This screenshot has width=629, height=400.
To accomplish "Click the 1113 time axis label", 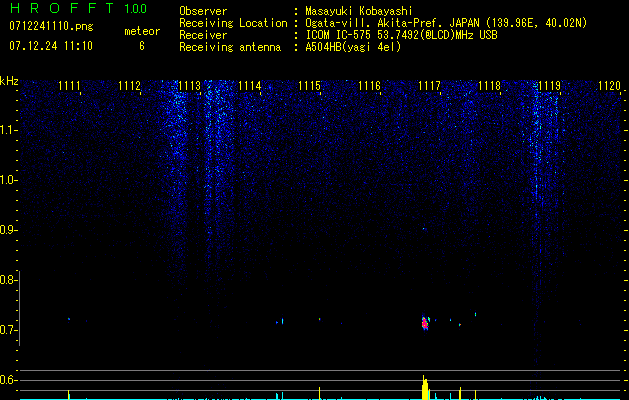I will tap(189, 86).
